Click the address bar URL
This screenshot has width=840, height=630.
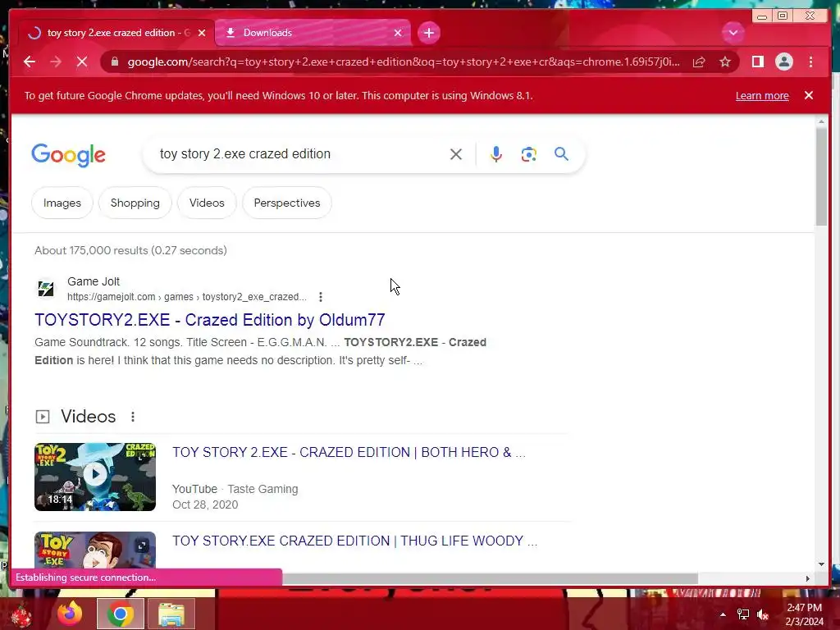pyautogui.click(x=404, y=62)
